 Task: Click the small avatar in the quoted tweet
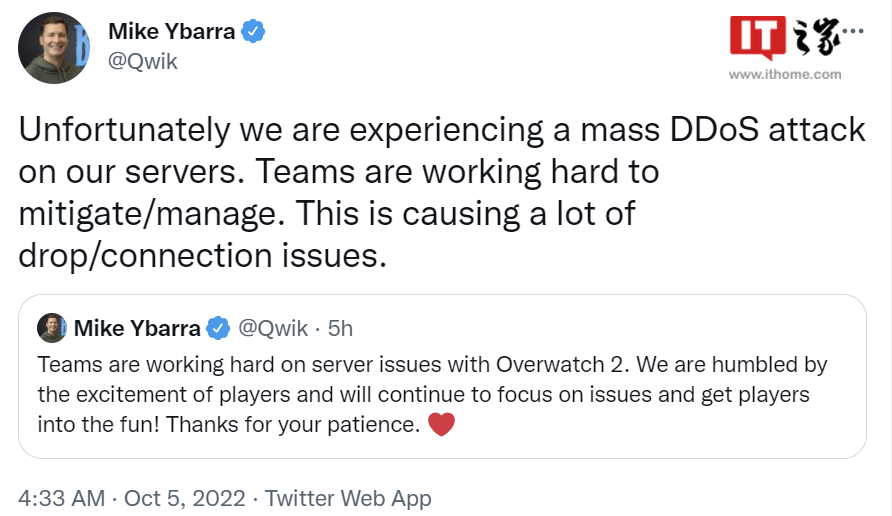click(x=51, y=328)
